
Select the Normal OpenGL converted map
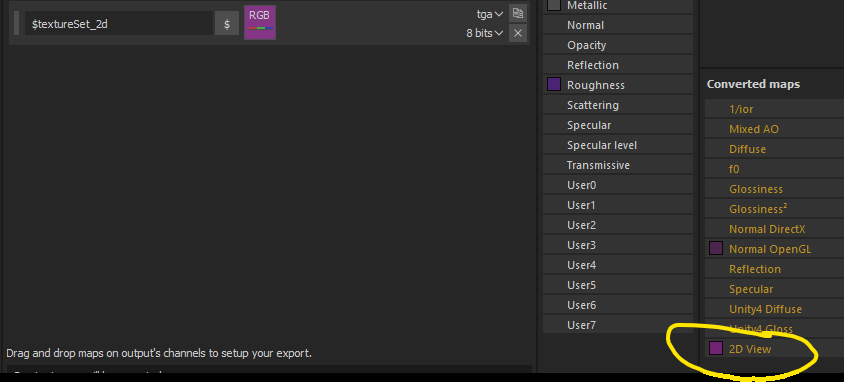[775, 249]
